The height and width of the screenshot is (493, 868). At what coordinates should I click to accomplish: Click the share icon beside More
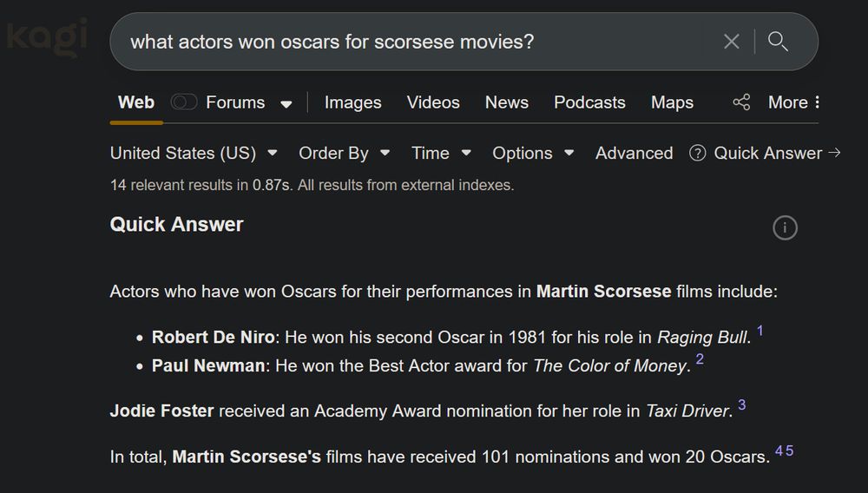[x=741, y=102]
